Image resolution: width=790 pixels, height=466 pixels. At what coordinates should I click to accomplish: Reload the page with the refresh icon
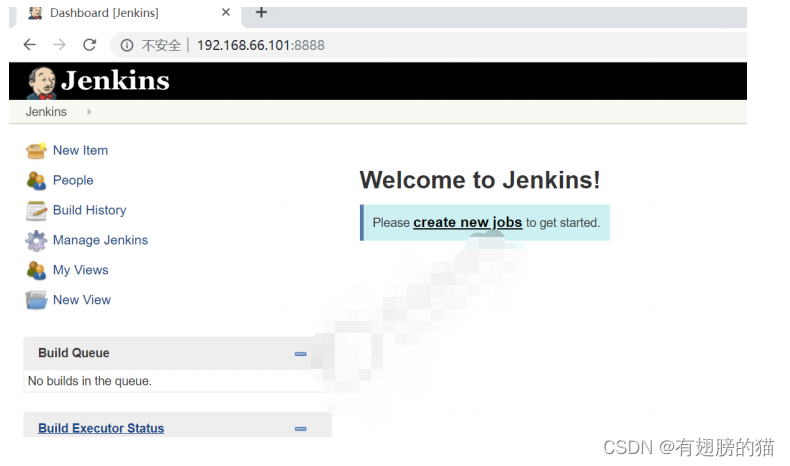click(90, 45)
